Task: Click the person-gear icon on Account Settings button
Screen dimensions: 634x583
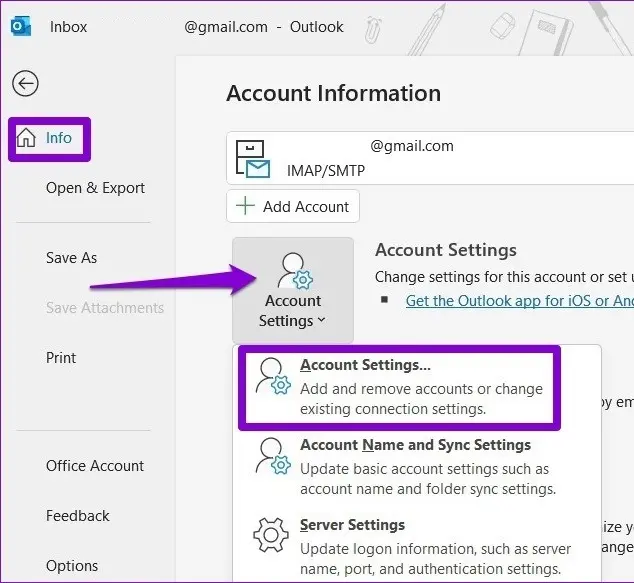Action: click(293, 271)
